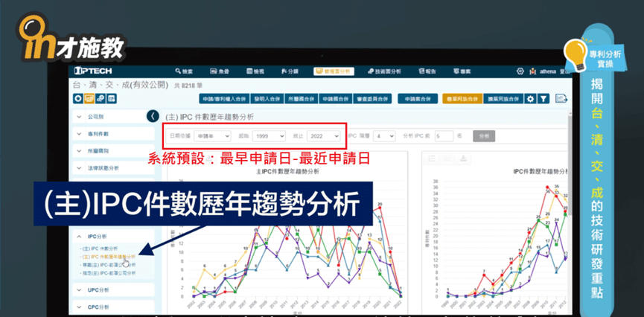Click the list view icon above right chart
Image resolution: width=644 pixels, height=317 pixels.
click(431, 158)
